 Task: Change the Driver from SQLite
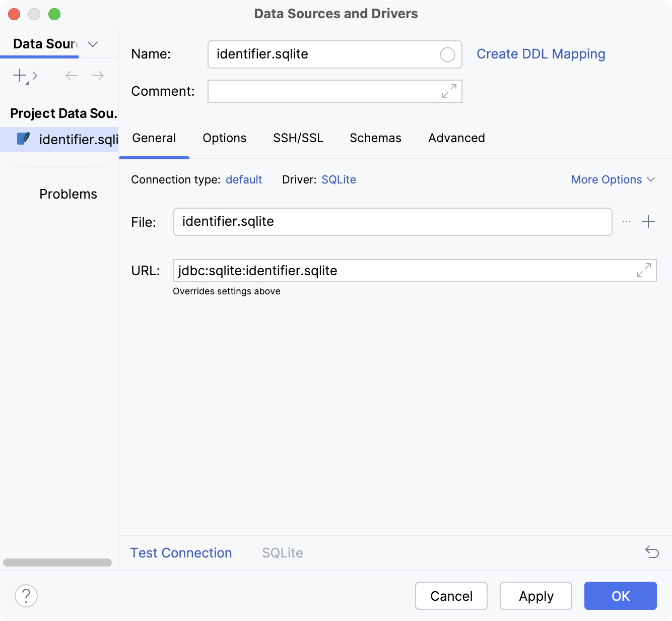(x=339, y=179)
